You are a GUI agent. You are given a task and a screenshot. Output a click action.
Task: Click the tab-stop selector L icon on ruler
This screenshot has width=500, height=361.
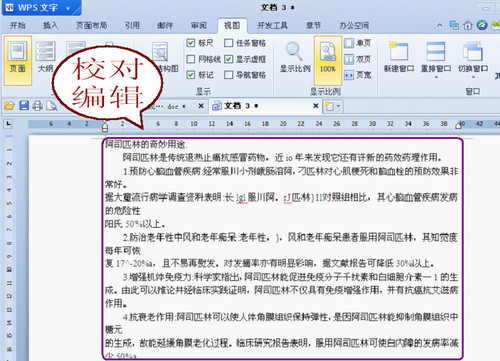pos(8,124)
